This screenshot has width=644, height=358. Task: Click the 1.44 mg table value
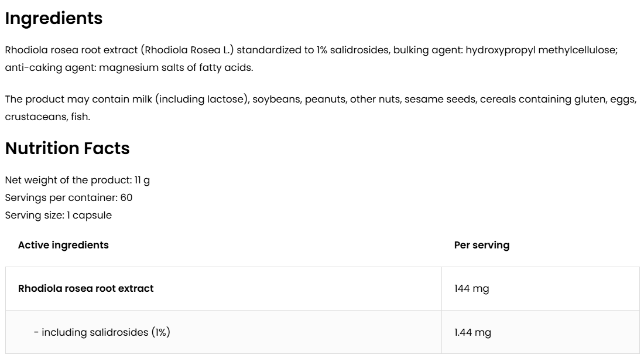pos(472,332)
